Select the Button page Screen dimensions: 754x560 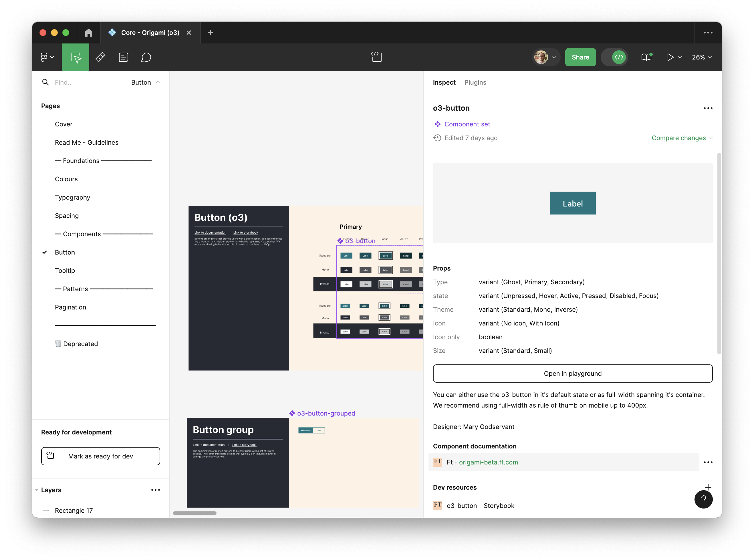pos(65,252)
